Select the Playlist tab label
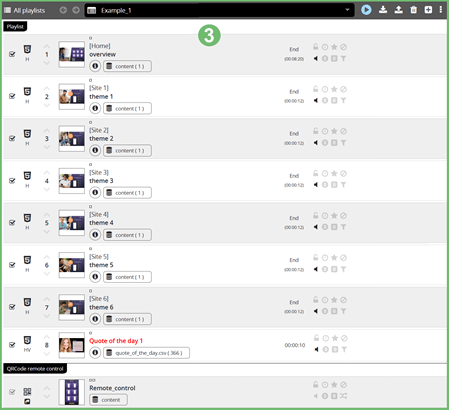The height and width of the screenshot is (410, 449). click(x=15, y=26)
